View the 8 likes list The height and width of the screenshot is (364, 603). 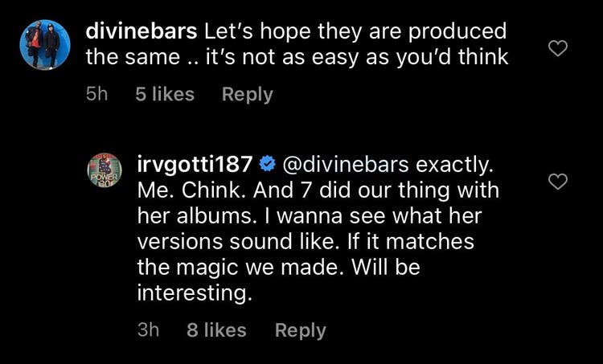click(216, 330)
